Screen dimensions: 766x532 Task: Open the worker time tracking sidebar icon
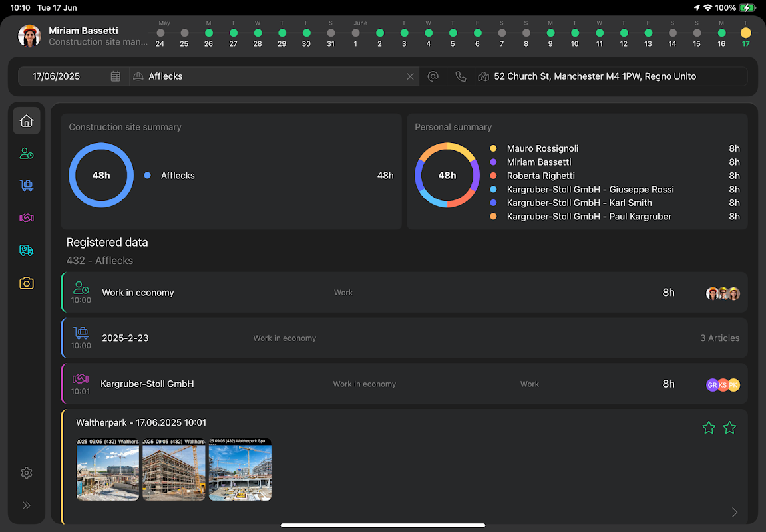(x=27, y=154)
